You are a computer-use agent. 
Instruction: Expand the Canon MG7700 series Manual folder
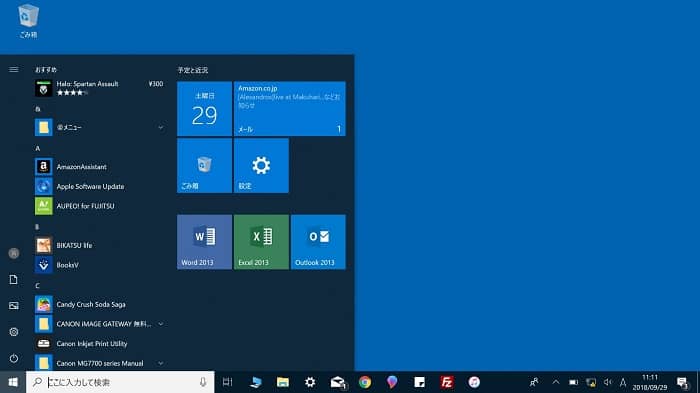coord(100,363)
